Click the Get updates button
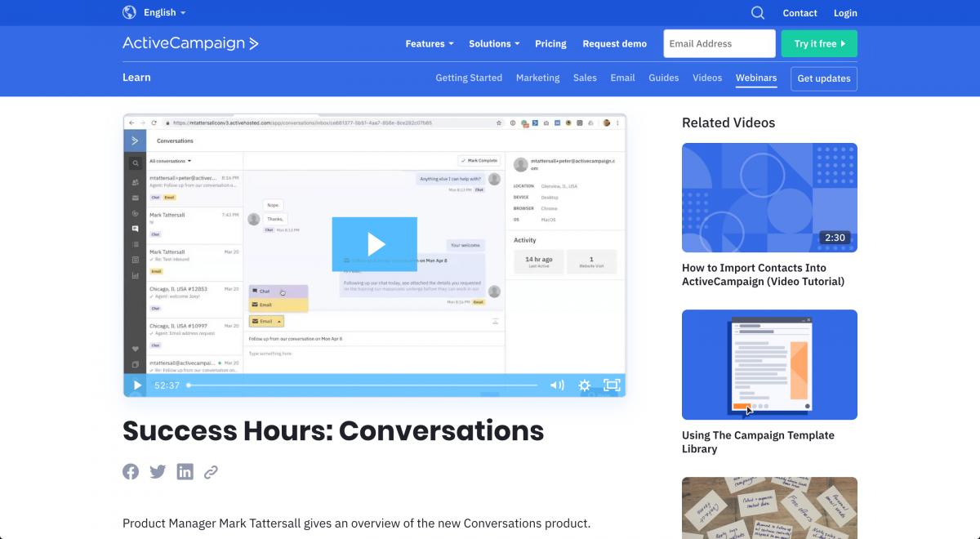 824,78
